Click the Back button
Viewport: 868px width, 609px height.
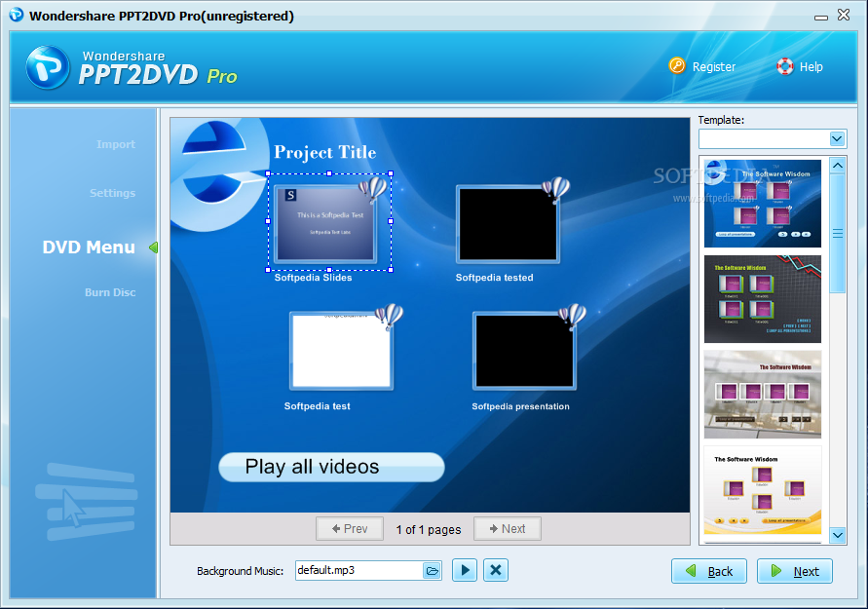pyautogui.click(x=708, y=571)
